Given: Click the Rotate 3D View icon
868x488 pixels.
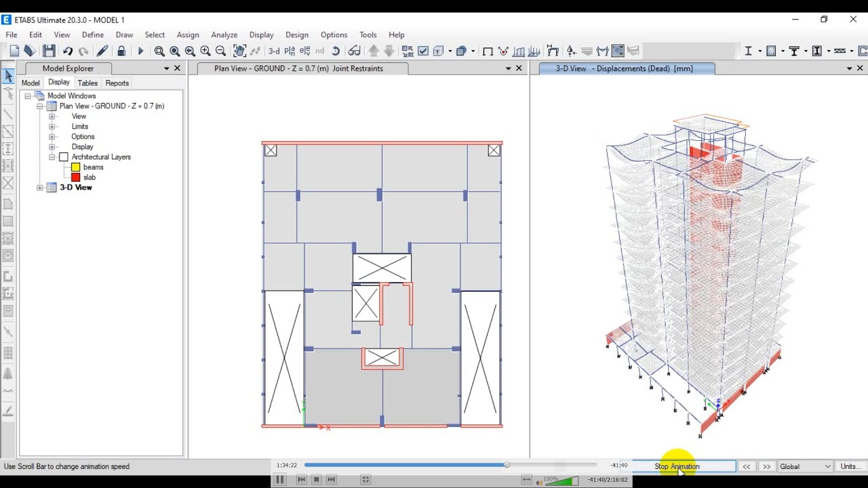Looking at the screenshot, I should pos(336,51).
